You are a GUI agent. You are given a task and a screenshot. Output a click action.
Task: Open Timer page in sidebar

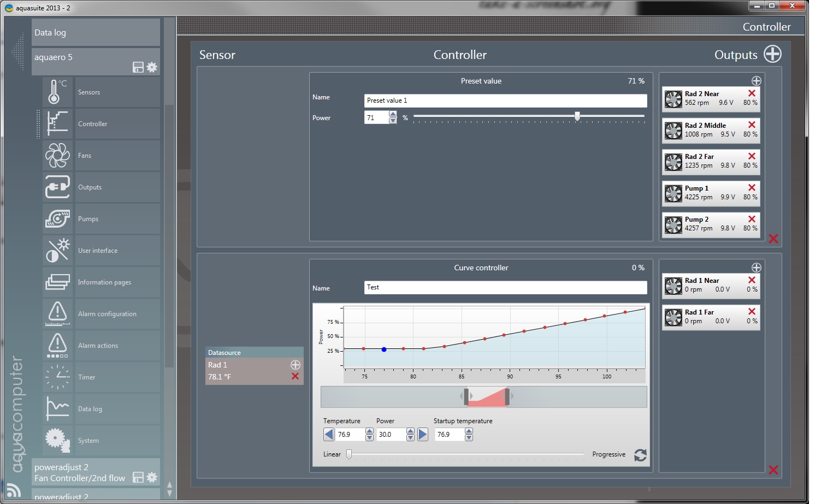117,377
